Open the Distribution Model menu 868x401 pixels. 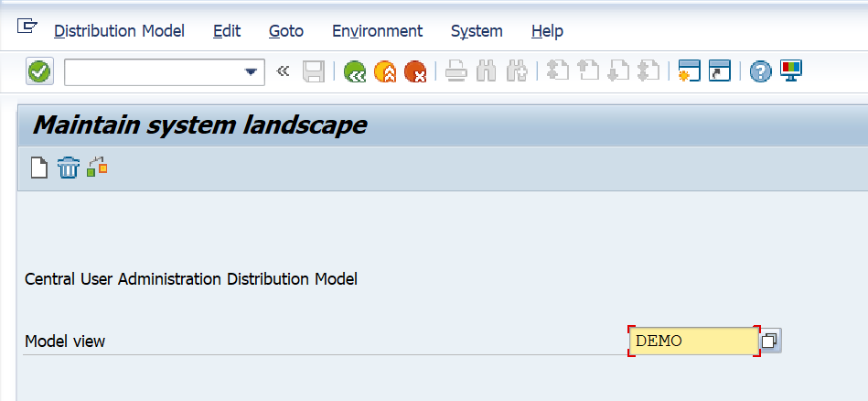pyautogui.click(x=119, y=31)
